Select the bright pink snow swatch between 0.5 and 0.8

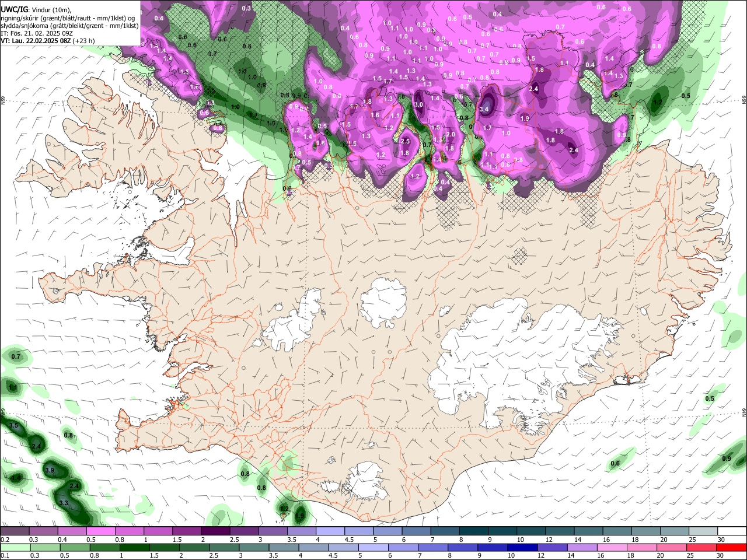100,531
